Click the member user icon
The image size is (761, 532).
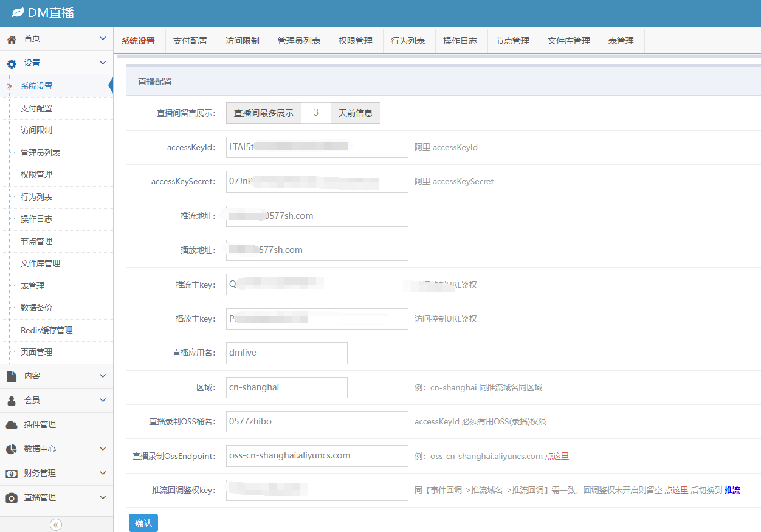(12, 401)
